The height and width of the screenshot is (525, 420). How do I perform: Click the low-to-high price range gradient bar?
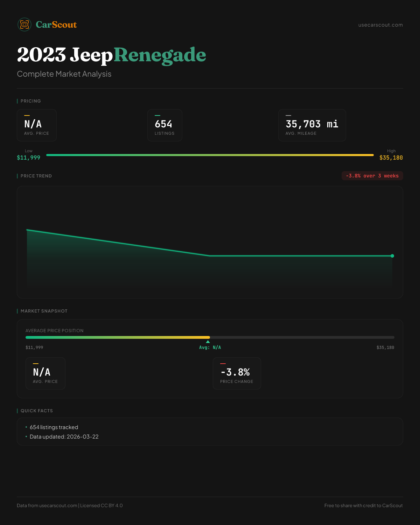(210, 155)
